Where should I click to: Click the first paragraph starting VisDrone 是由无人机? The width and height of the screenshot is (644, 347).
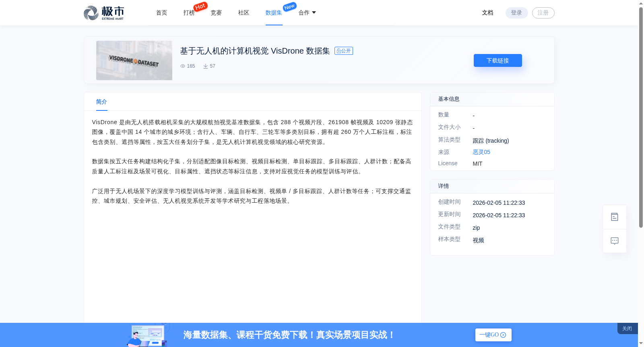(252, 132)
